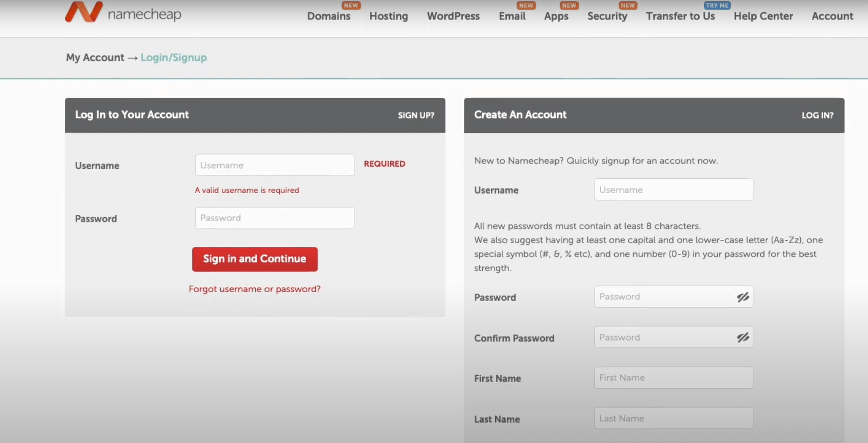The height and width of the screenshot is (443, 868).
Task: Open the Hosting menu
Action: click(389, 16)
